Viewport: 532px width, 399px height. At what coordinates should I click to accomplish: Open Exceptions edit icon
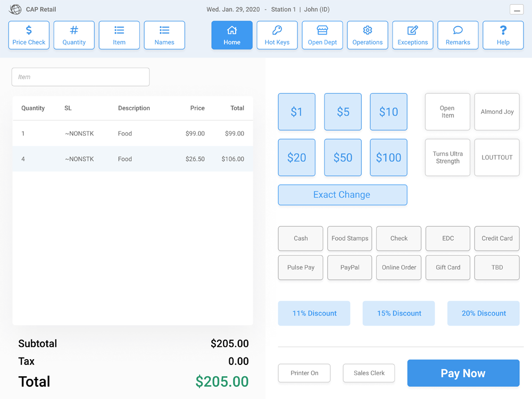coord(413,35)
